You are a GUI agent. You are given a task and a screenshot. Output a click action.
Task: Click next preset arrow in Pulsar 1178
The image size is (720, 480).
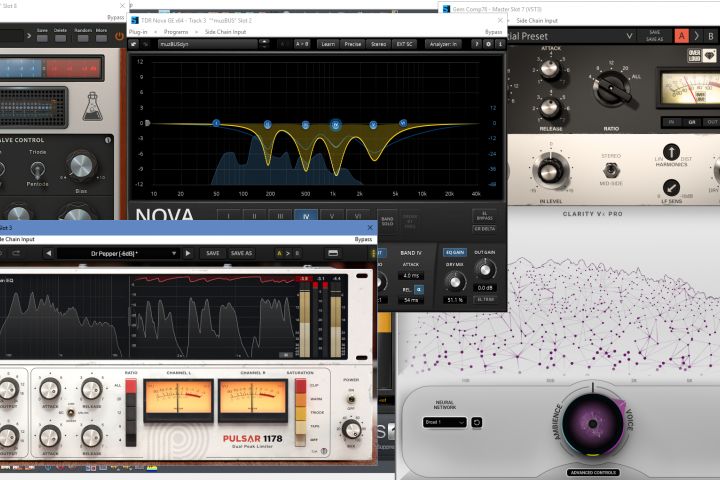(187, 253)
